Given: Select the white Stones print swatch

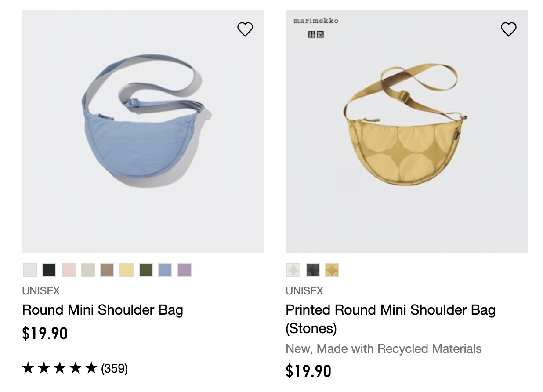Looking at the screenshot, I should (x=293, y=270).
